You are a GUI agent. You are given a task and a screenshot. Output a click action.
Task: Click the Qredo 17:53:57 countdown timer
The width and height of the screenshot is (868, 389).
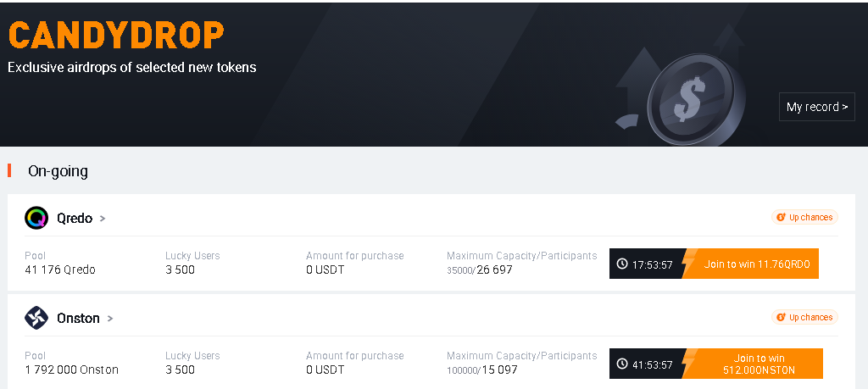tap(652, 264)
